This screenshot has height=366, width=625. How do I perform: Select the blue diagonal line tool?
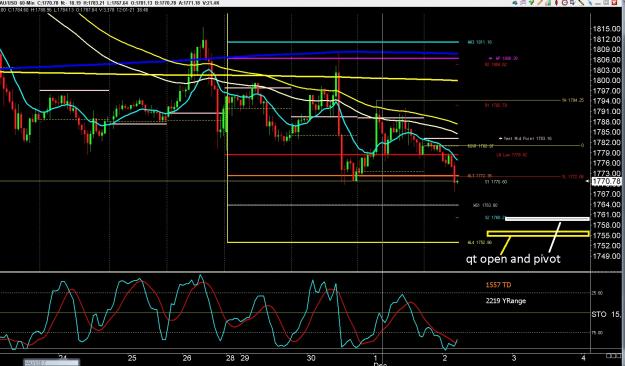pos(590,2)
